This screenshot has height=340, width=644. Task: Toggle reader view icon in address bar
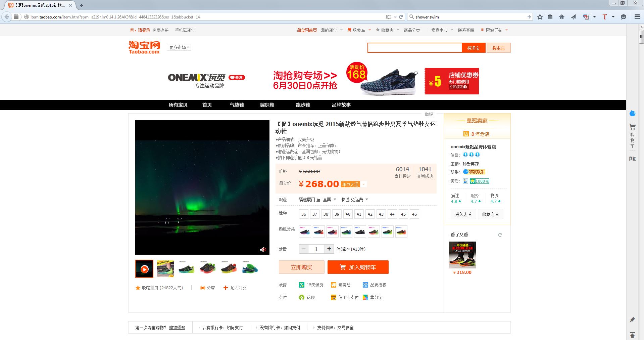point(389,17)
